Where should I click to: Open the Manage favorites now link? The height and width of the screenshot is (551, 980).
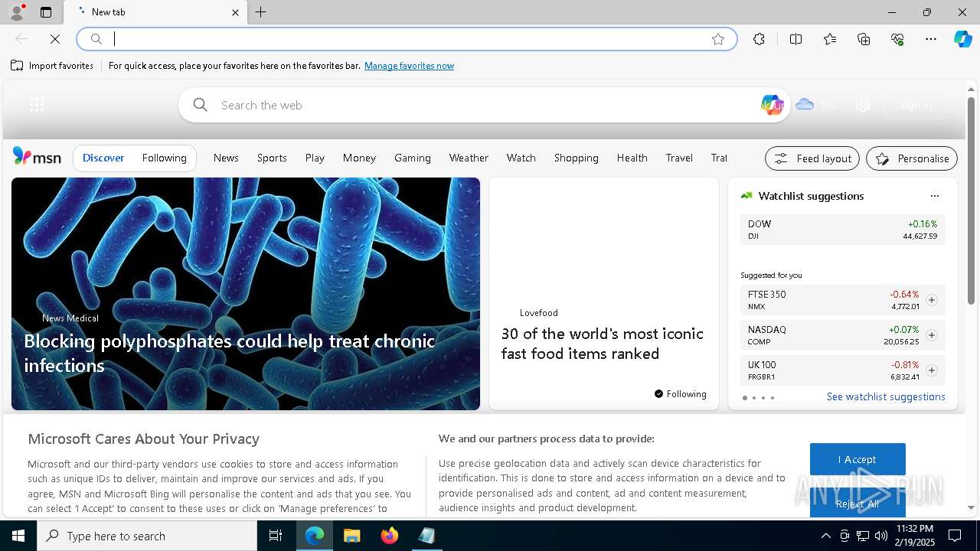click(409, 66)
